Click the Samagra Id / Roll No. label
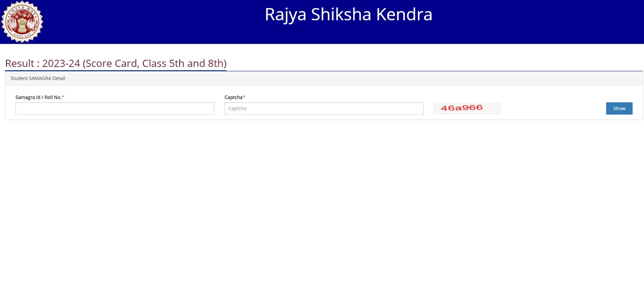Image resolution: width=644 pixels, height=304 pixels. click(40, 97)
